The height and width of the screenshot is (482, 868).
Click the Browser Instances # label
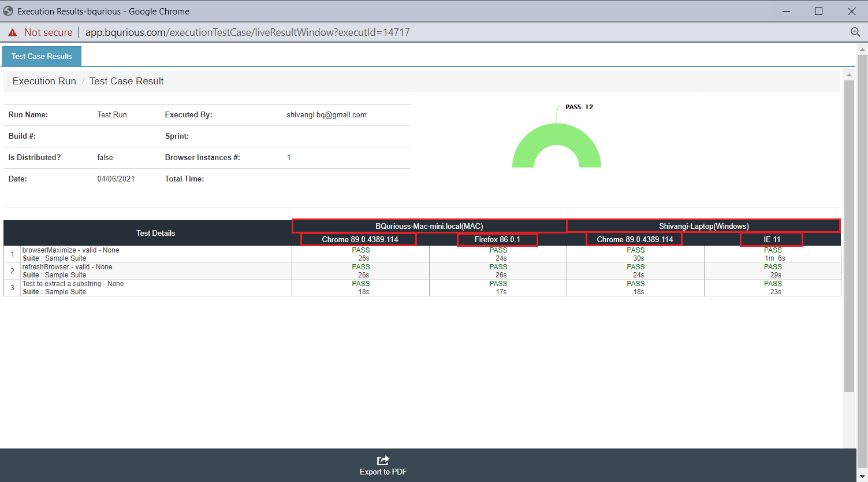click(202, 157)
